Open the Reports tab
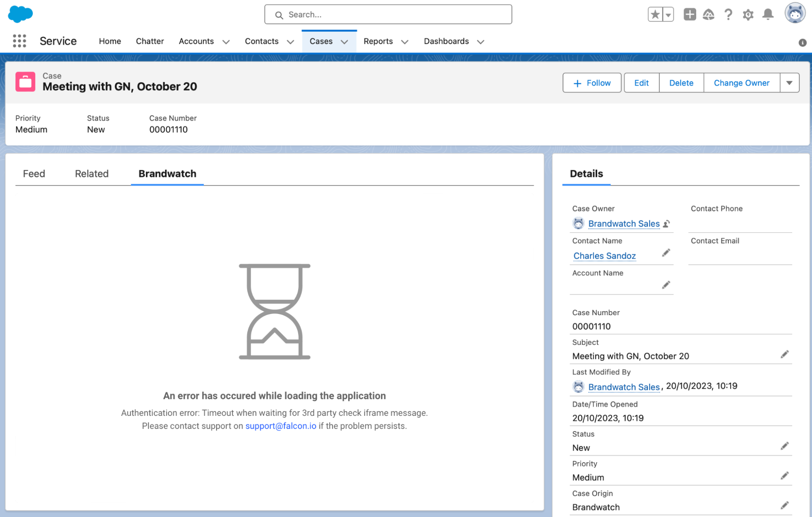This screenshot has height=517, width=812. click(x=378, y=41)
